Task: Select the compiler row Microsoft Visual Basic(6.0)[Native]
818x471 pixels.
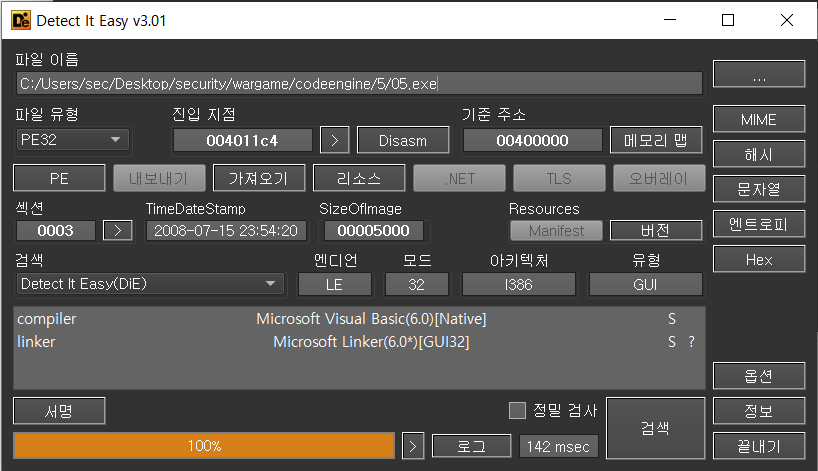Action: 359,319
